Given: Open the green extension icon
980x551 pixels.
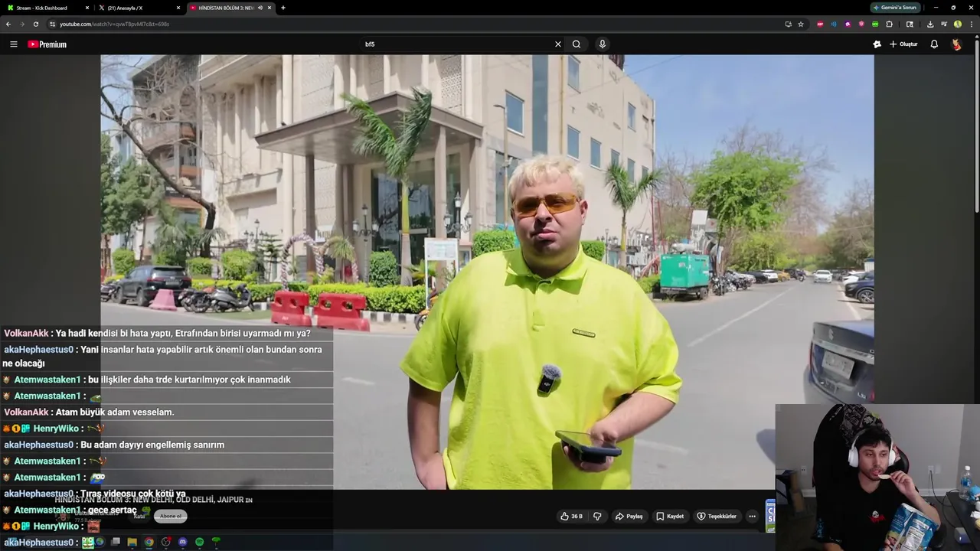Looking at the screenshot, I should coord(875,24).
